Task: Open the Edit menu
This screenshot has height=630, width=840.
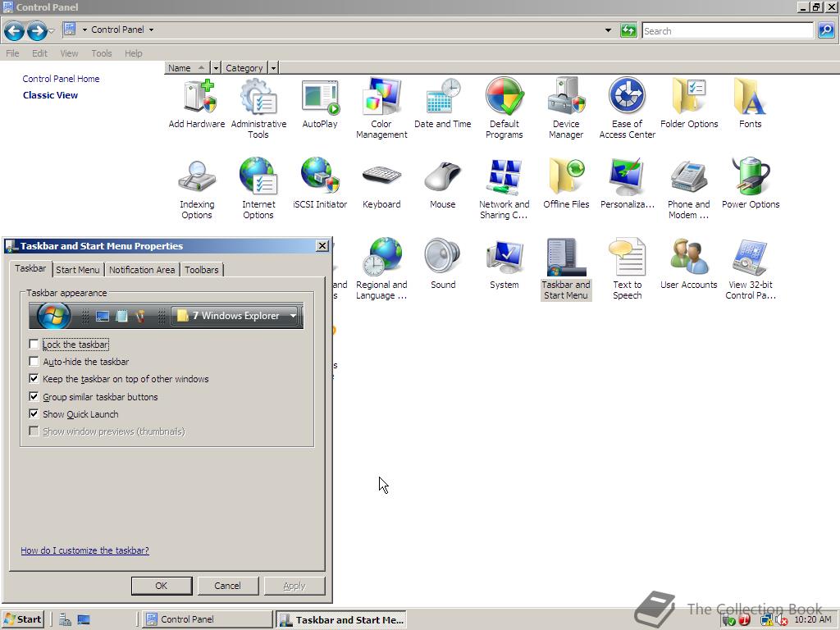Action: (x=39, y=53)
